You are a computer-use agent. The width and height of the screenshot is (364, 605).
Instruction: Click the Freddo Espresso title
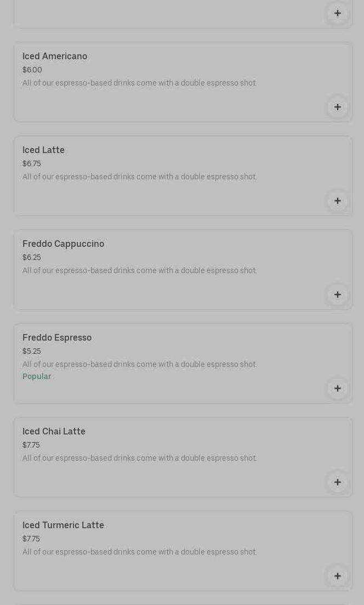(x=57, y=338)
